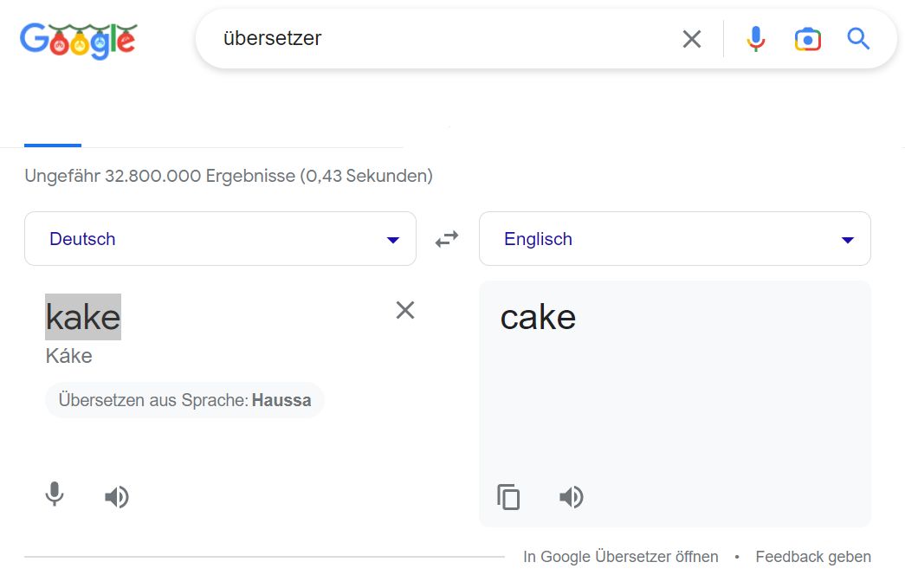Expand the Englisch target language dropdown

(x=675, y=239)
